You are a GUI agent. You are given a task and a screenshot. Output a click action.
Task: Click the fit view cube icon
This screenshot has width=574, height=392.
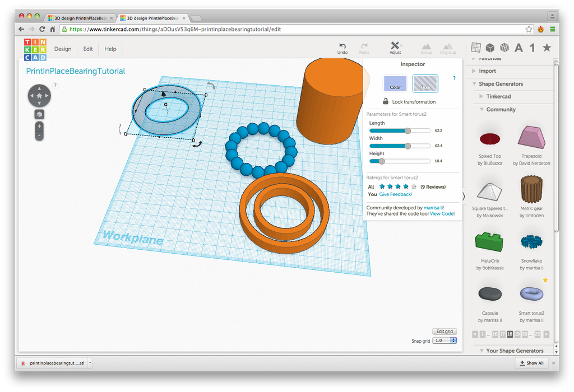point(39,114)
